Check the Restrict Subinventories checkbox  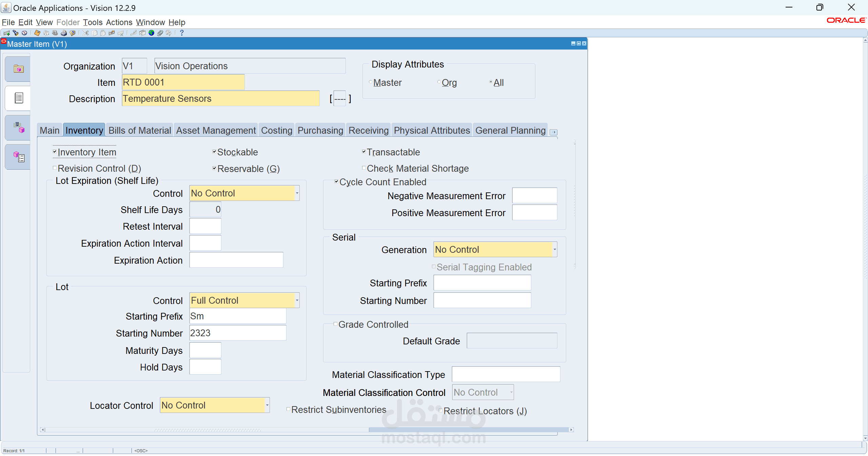pyautogui.click(x=288, y=409)
